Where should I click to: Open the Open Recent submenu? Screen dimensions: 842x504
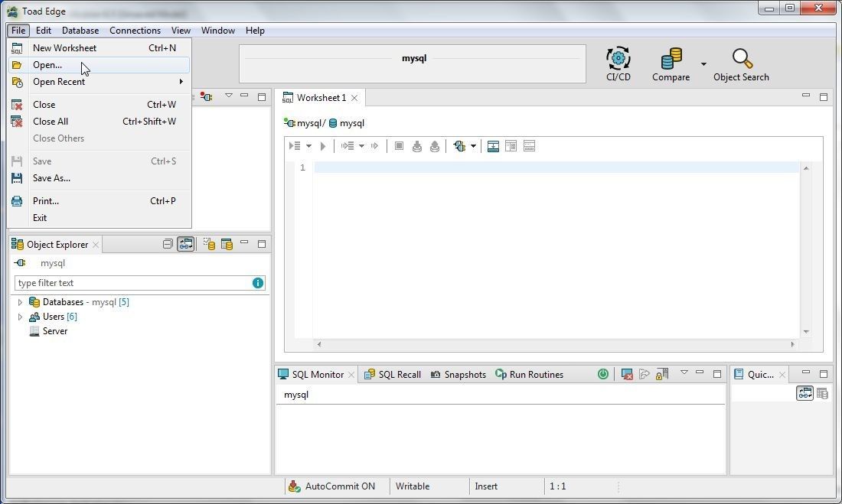(100, 82)
